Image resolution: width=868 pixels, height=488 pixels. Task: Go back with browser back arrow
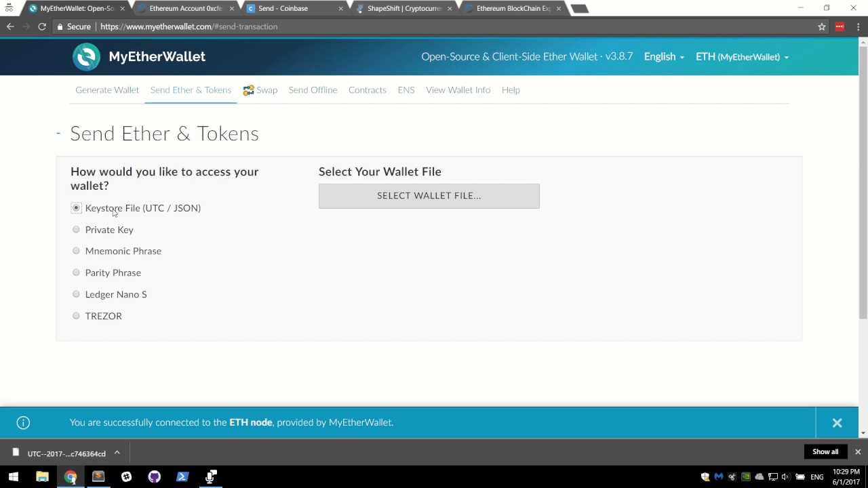10,26
